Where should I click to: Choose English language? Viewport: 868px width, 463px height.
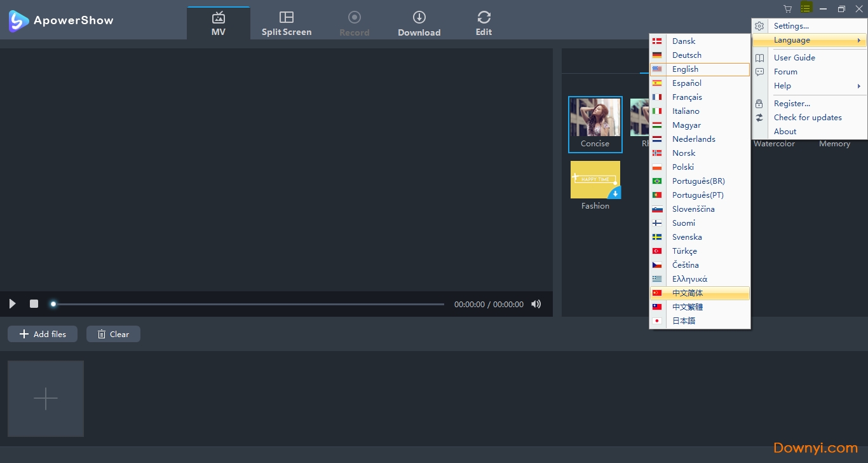(700, 69)
